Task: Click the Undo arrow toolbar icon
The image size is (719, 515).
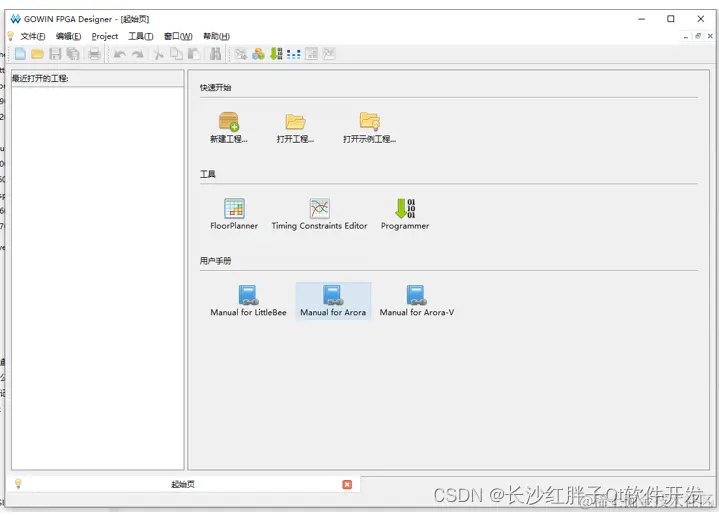Action: 120,54
